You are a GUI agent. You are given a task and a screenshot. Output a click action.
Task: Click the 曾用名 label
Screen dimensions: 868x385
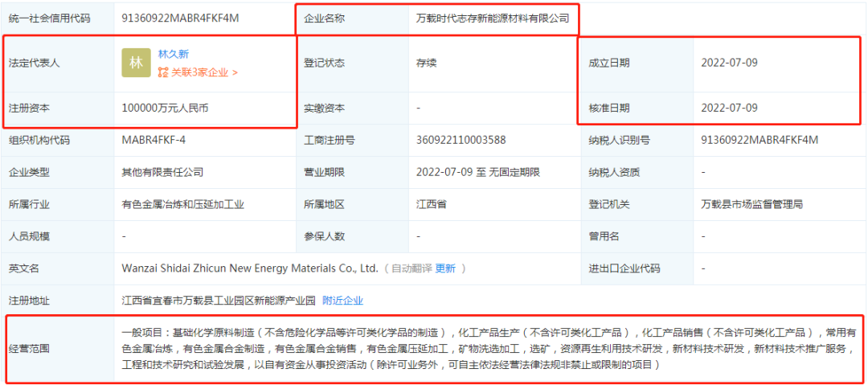click(x=604, y=236)
